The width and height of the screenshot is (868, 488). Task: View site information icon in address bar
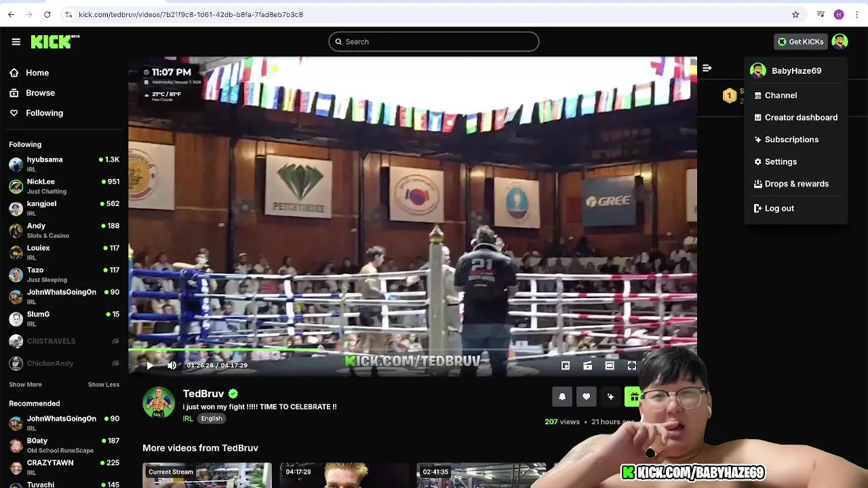[68, 14]
